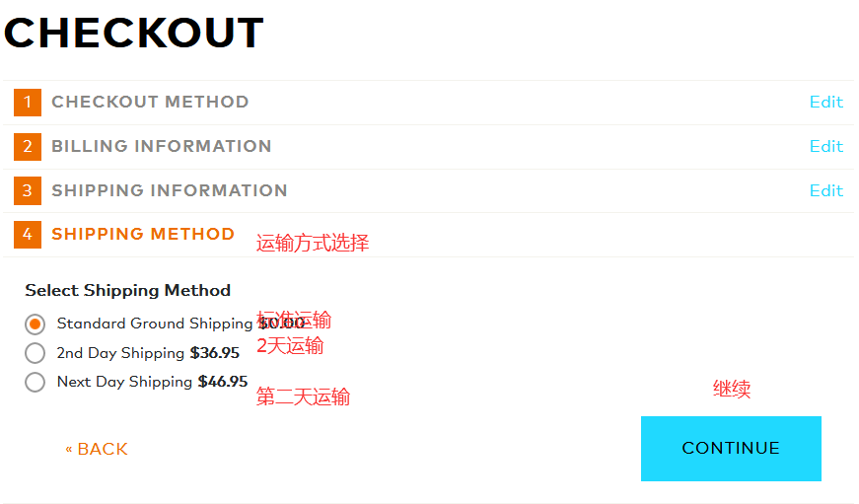Image resolution: width=859 pixels, height=504 pixels.
Task: Expand the Billing Information section
Action: [161, 147]
